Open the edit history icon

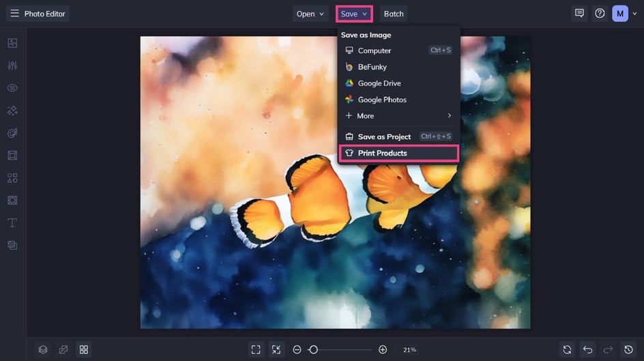pos(629,349)
